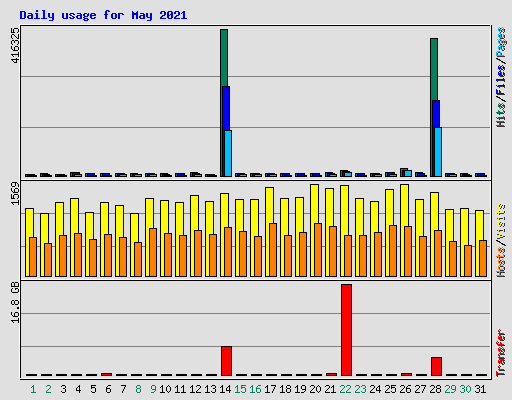This screenshot has height=400, width=512.
Task: Click day label 5
Action: tap(93, 389)
